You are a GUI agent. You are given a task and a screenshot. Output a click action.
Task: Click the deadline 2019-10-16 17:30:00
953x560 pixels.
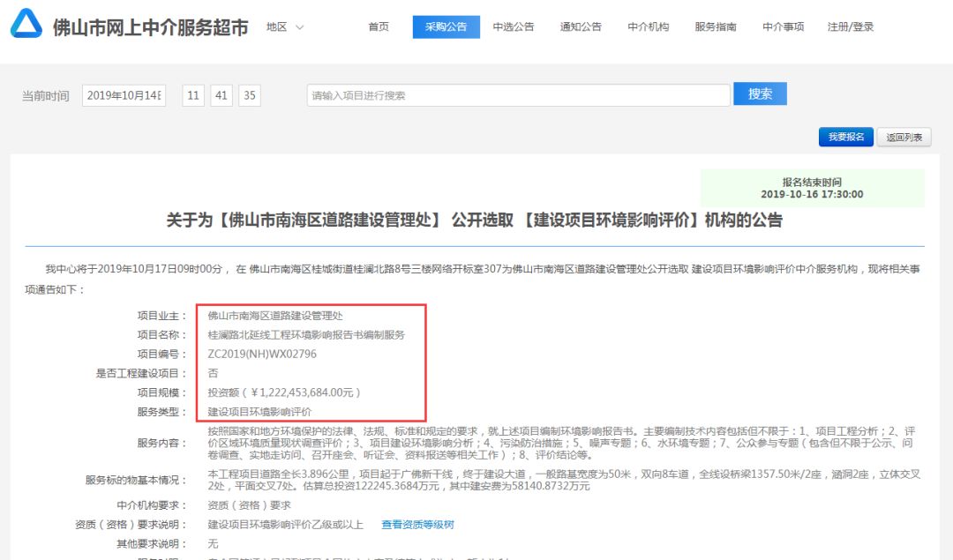click(x=812, y=194)
